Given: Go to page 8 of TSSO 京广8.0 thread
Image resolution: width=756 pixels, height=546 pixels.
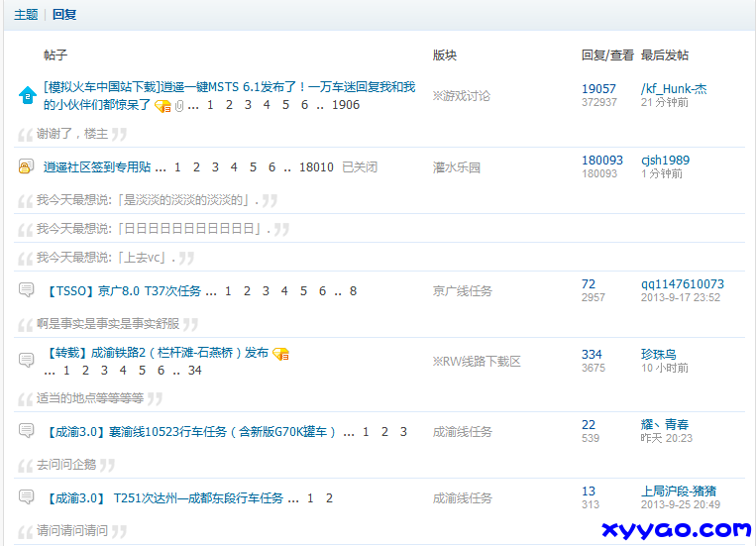Looking at the screenshot, I should pyautogui.click(x=353, y=291).
